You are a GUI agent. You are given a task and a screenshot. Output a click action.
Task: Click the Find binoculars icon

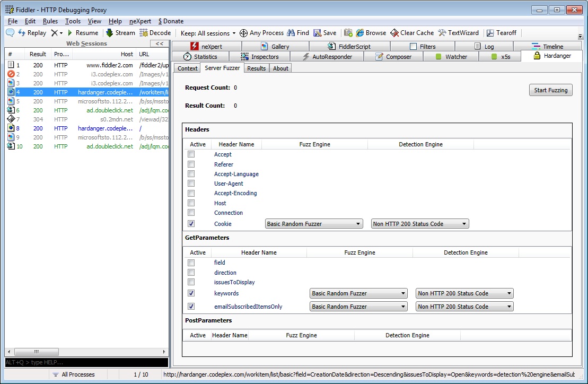[291, 33]
